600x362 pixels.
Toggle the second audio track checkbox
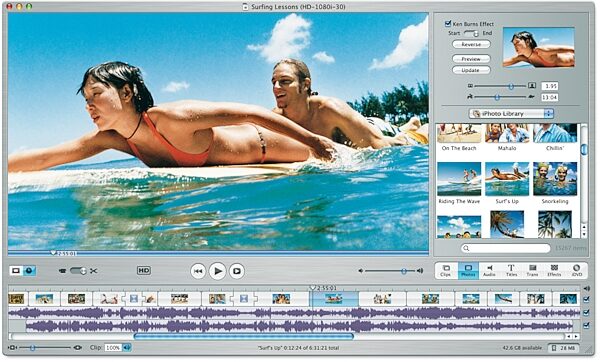click(586, 325)
